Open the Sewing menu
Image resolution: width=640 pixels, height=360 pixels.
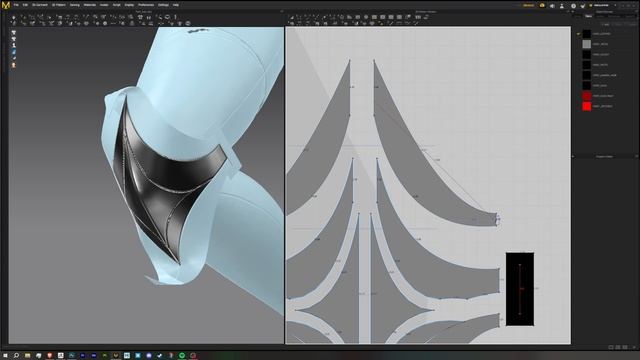(x=75, y=5)
